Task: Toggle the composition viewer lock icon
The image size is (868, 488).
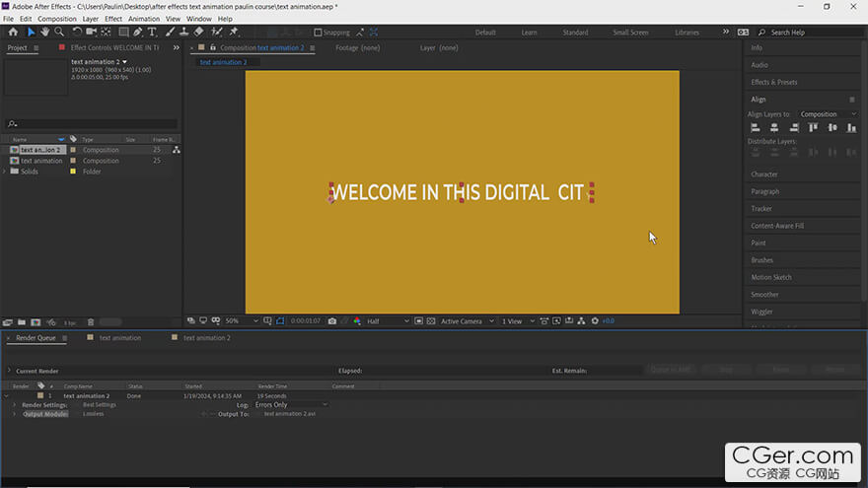Action: [213, 47]
